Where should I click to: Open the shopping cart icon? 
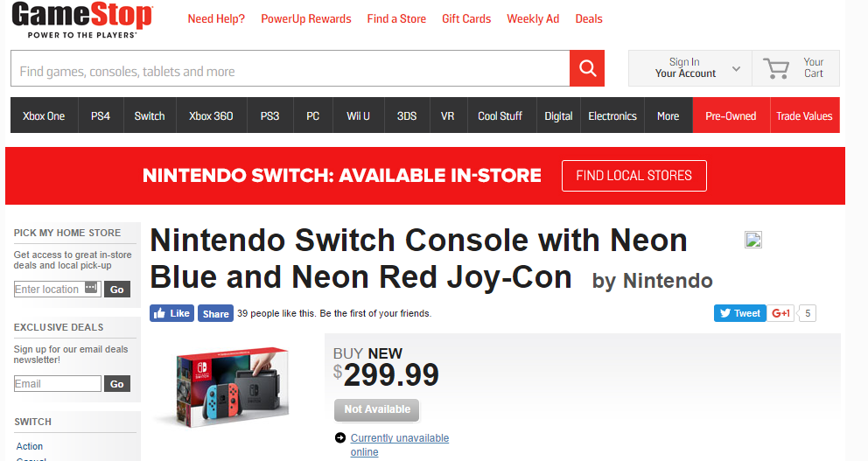pyautogui.click(x=775, y=68)
